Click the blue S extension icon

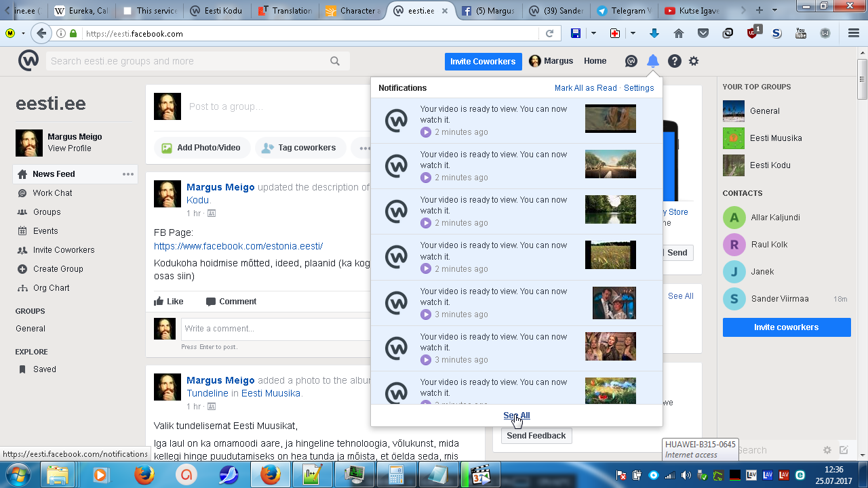coord(776,33)
